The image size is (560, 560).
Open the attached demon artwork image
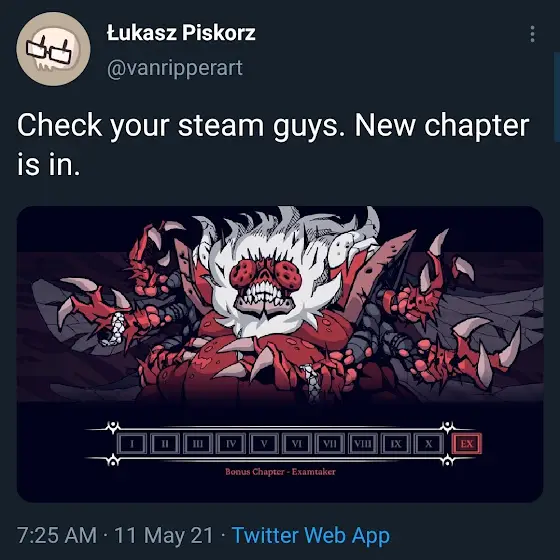[x=280, y=354]
